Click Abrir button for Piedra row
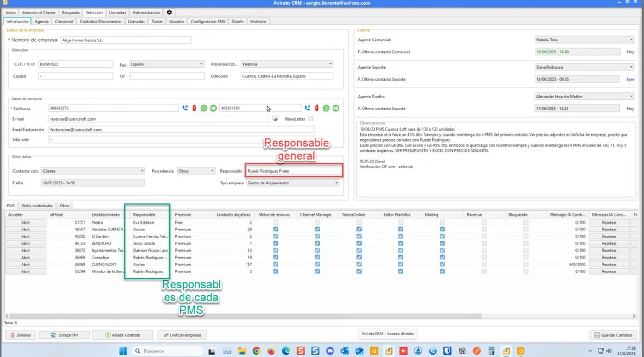Viewport: 644px width, 357px height. click(26, 222)
